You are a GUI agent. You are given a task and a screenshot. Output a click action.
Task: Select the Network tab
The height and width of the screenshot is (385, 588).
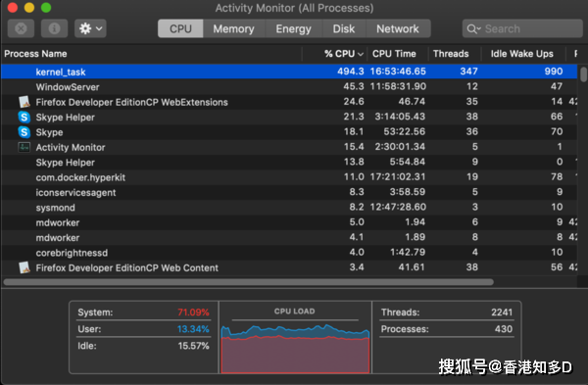click(x=398, y=28)
